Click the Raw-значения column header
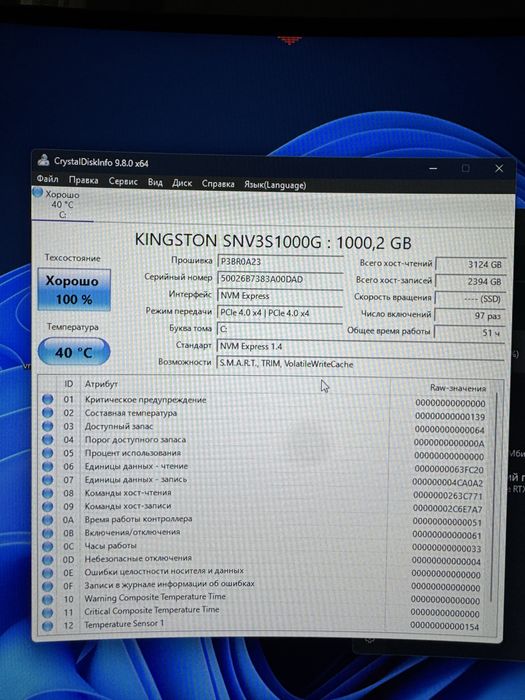 pyautogui.click(x=458, y=388)
